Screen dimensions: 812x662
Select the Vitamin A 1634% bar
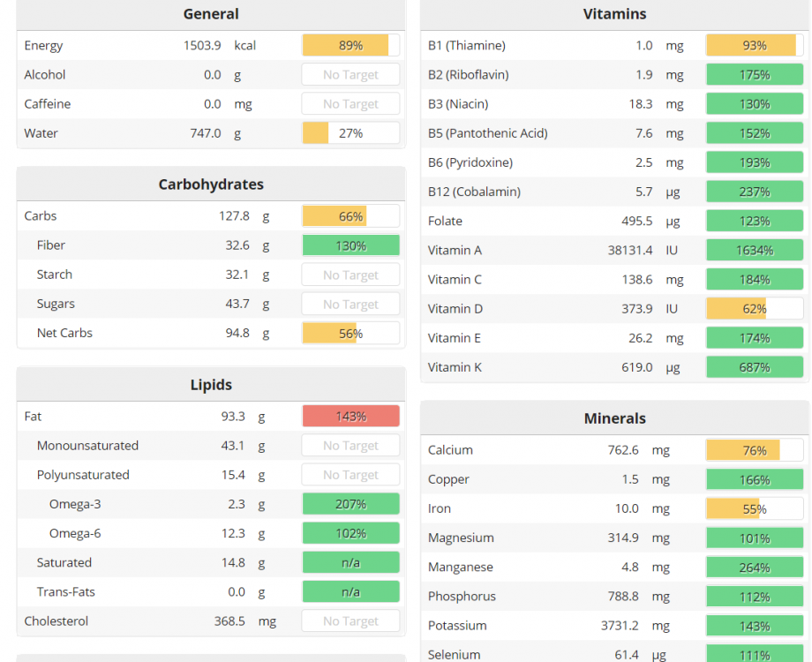[755, 250]
